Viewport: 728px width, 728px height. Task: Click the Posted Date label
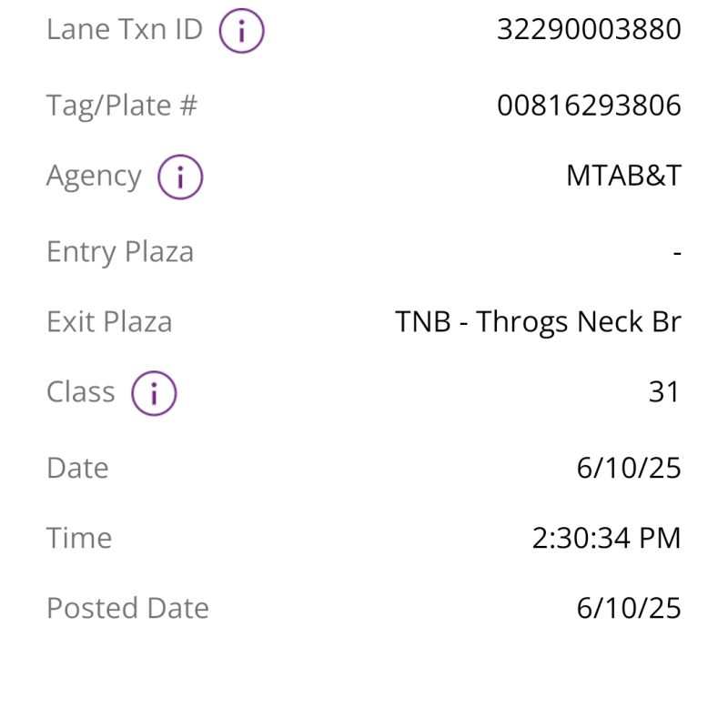(x=127, y=608)
